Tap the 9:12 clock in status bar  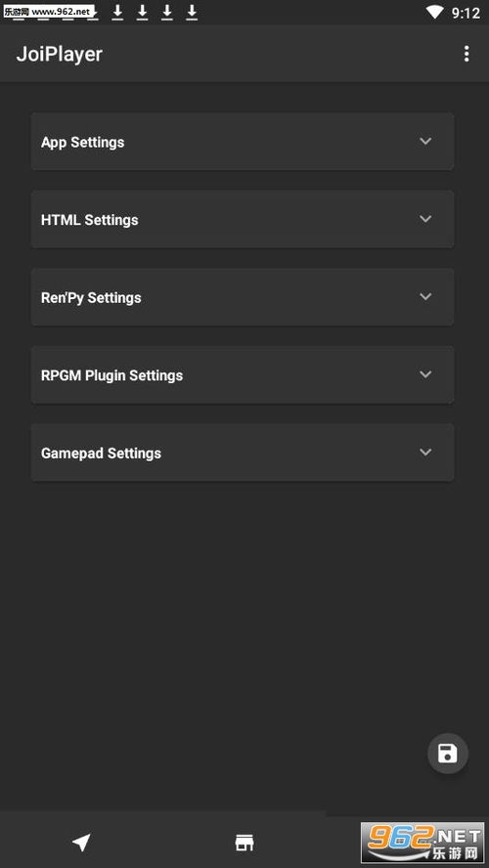(x=466, y=13)
